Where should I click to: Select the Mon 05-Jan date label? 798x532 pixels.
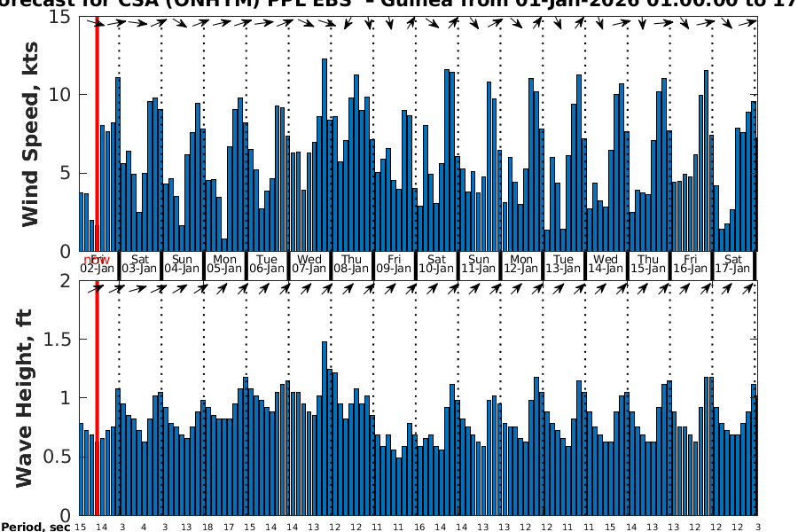tap(224, 264)
